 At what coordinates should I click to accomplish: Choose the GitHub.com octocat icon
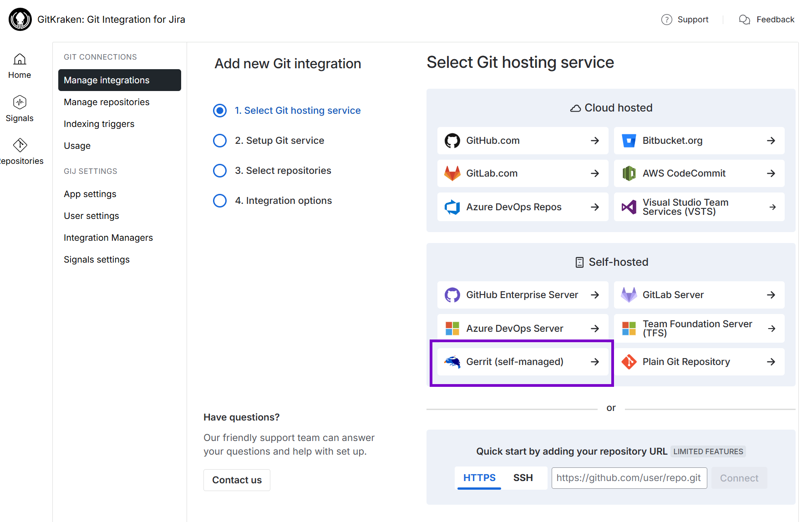click(x=452, y=141)
